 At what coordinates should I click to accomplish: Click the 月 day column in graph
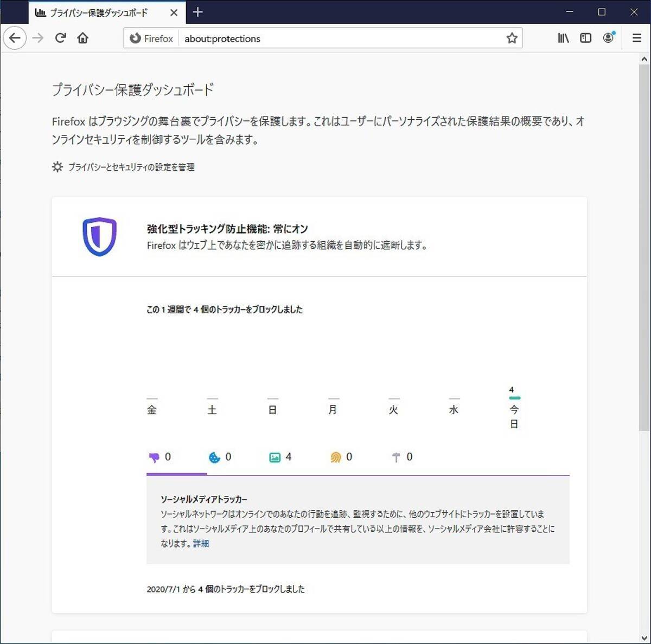point(333,407)
